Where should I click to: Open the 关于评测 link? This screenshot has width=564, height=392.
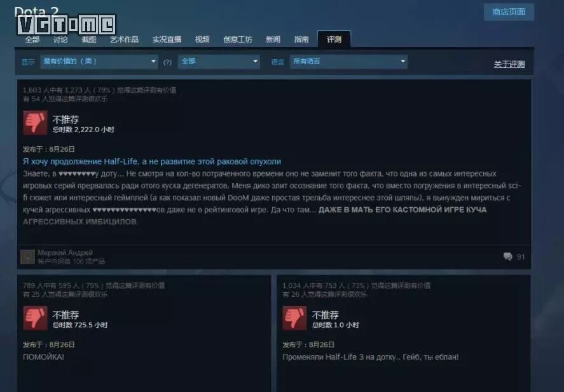(x=509, y=64)
